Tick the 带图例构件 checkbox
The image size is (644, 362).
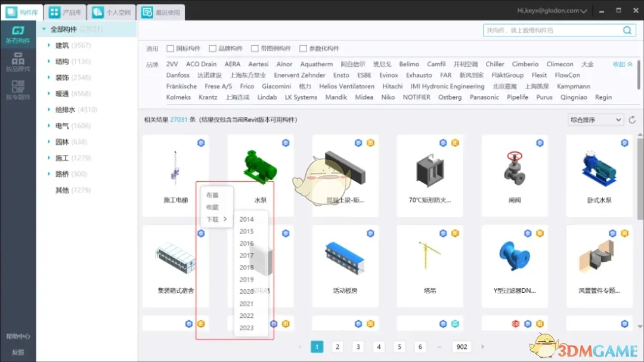coord(255,49)
